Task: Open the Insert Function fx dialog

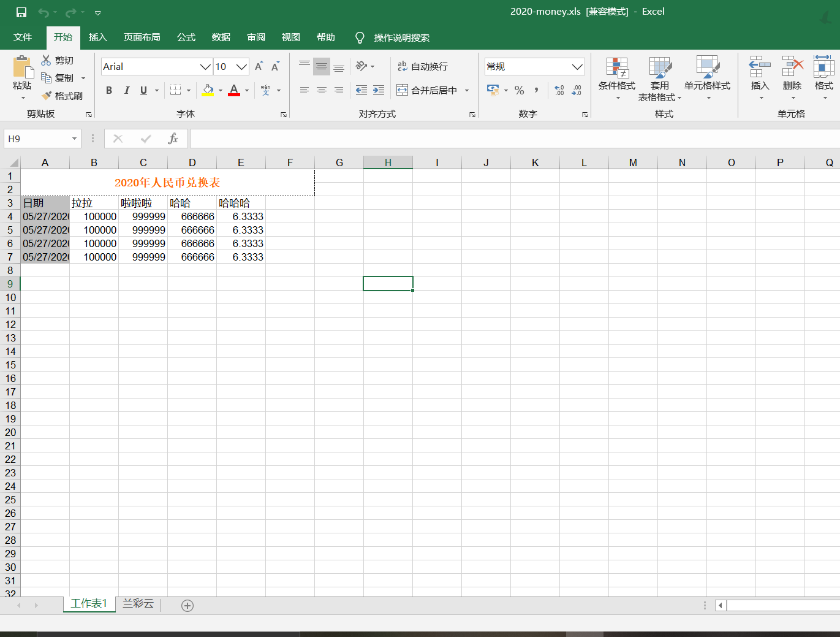Action: (x=173, y=139)
